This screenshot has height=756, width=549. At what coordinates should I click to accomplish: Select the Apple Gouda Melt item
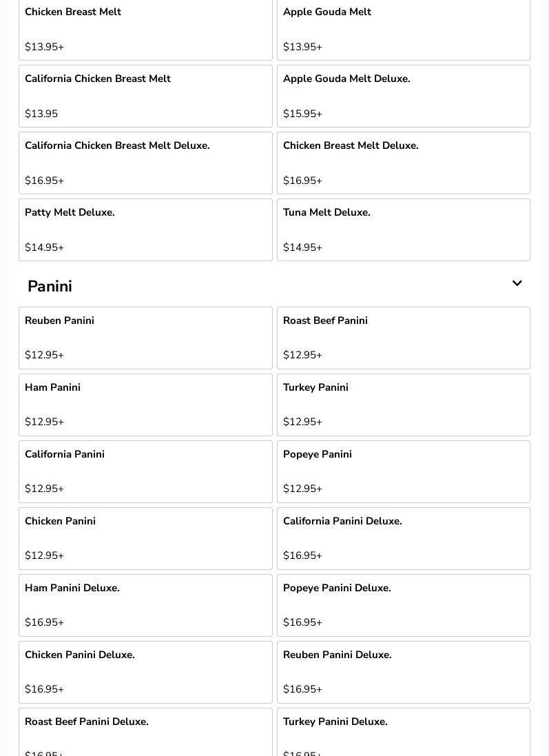tap(403, 29)
